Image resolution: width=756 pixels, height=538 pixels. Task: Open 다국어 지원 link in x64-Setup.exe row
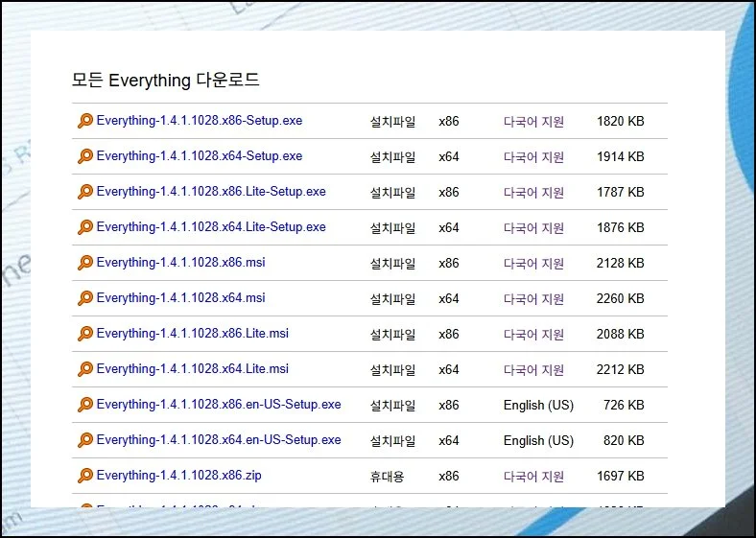coord(533,157)
